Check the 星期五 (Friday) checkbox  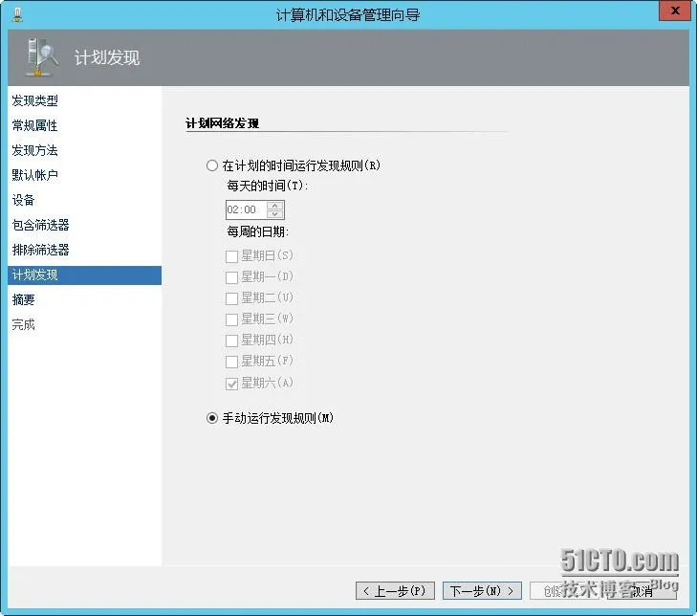(231, 362)
